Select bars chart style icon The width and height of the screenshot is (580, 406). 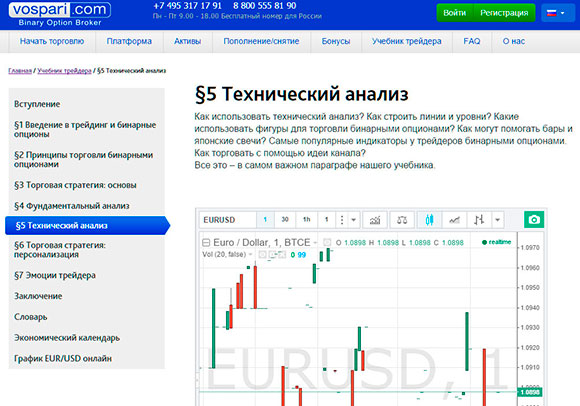coord(479,220)
